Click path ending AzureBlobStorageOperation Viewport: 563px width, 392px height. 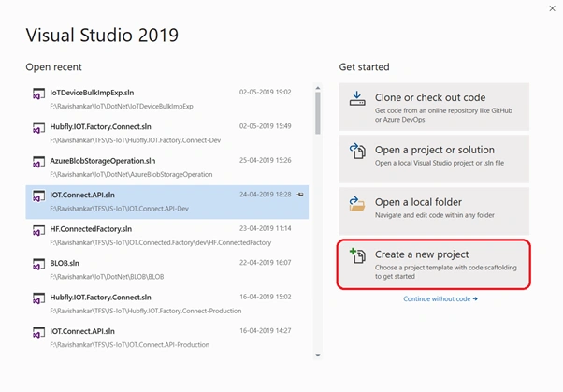tap(131, 175)
